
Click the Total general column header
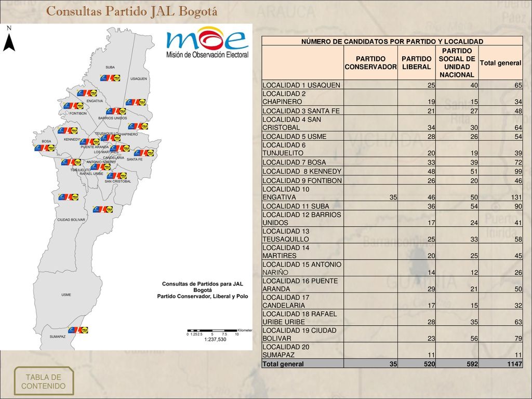500,63
